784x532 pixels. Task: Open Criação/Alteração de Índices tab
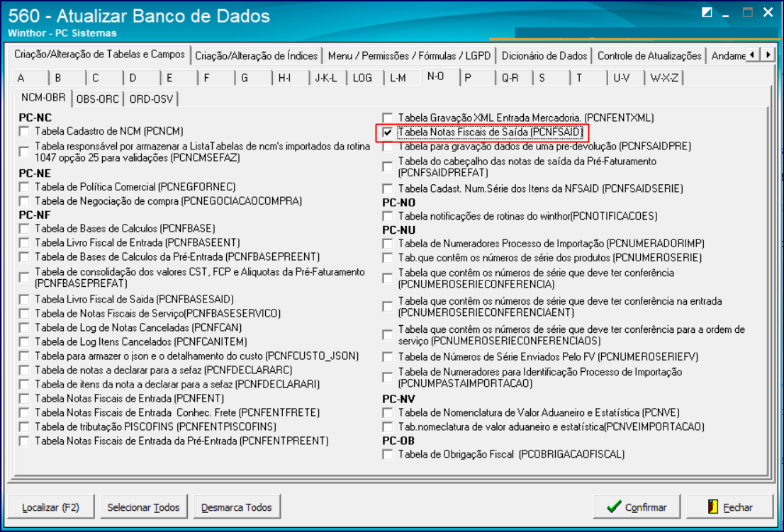click(257, 56)
